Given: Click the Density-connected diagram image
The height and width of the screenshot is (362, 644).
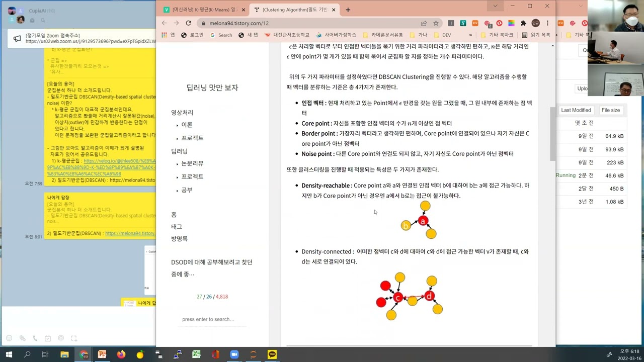Looking at the screenshot, I should click(410, 297).
